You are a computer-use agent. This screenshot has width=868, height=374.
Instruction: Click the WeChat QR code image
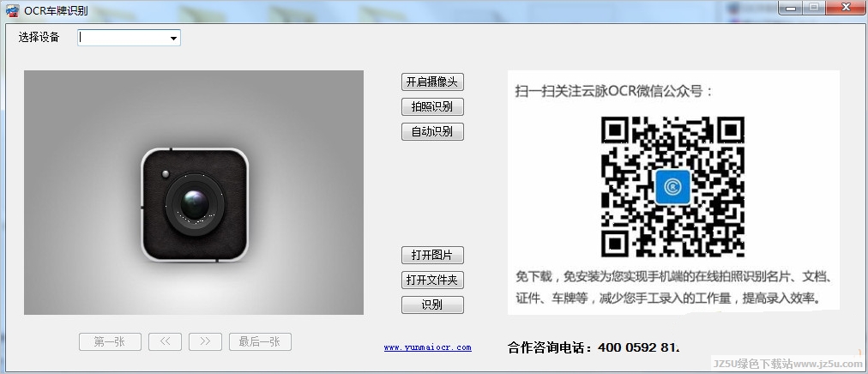coord(672,187)
